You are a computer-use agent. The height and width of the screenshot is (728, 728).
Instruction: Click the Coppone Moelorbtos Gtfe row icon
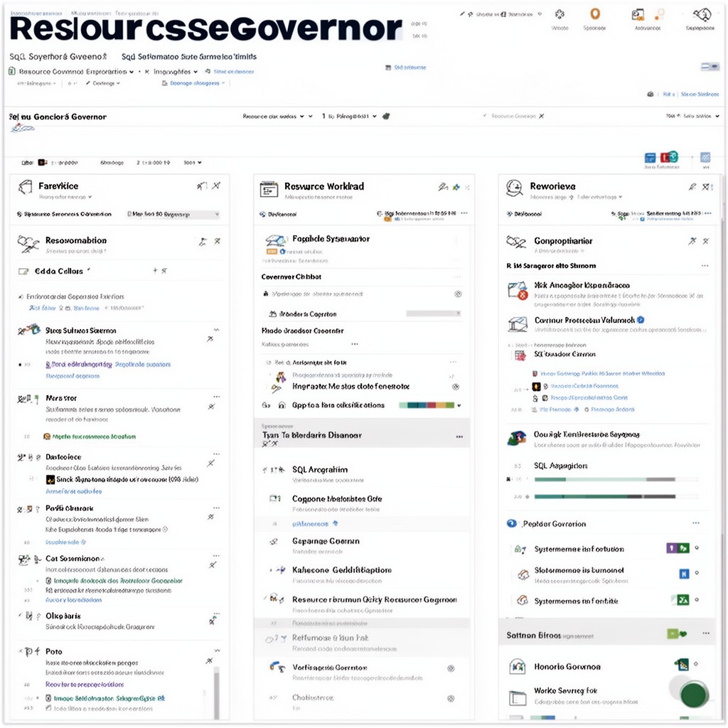click(x=275, y=498)
